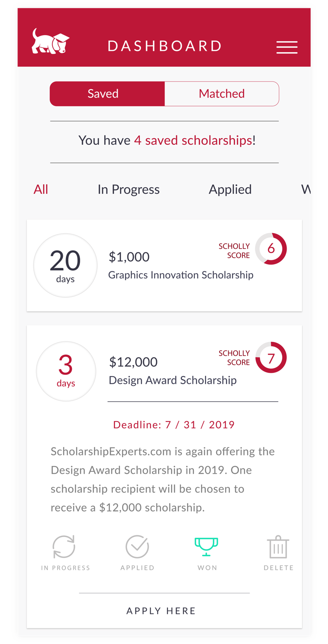Image resolution: width=328 pixels, height=644 pixels.
Task: Tap the Scholly Score 7 ring
Action: [x=271, y=357]
